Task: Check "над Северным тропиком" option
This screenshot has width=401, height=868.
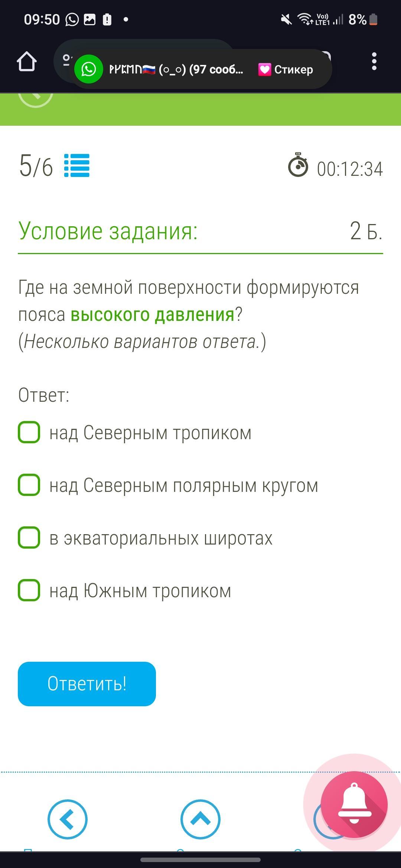Action: 29,432
